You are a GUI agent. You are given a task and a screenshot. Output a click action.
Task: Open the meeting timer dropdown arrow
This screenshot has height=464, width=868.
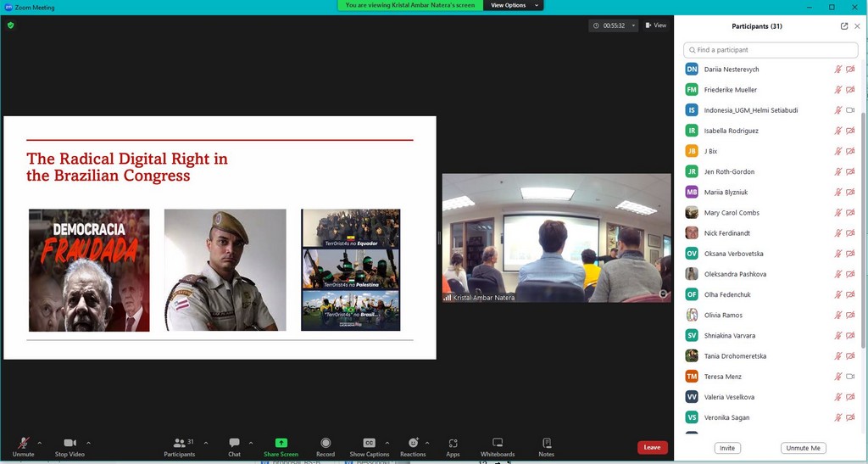point(633,25)
